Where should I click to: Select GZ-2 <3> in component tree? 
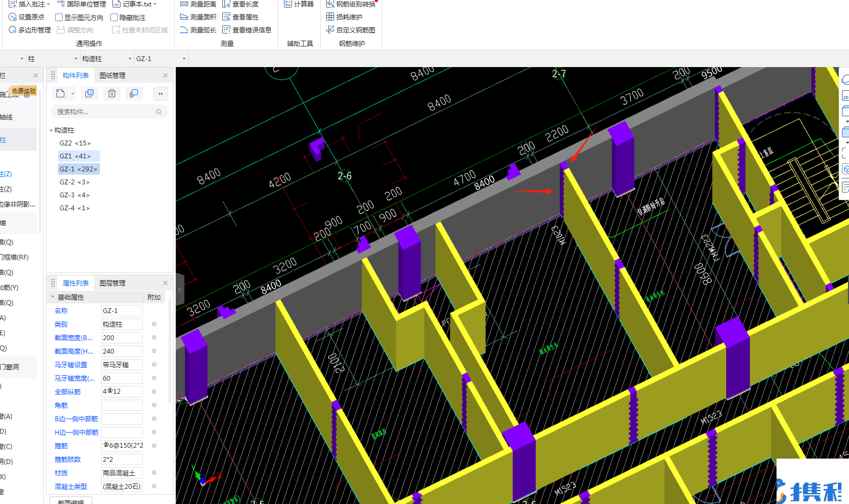click(74, 182)
